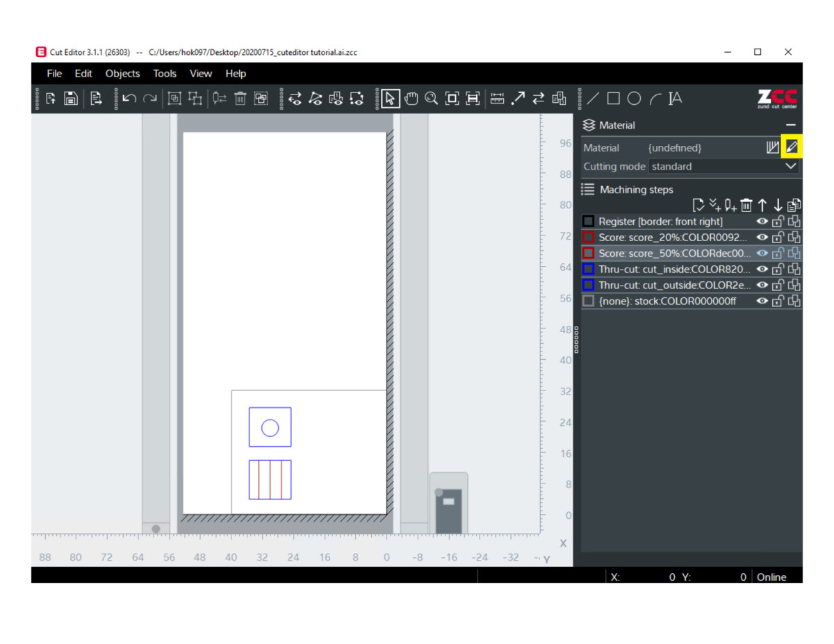The height and width of the screenshot is (644, 834).
Task: Hide the Score score_50% layer eye
Action: tap(762, 254)
